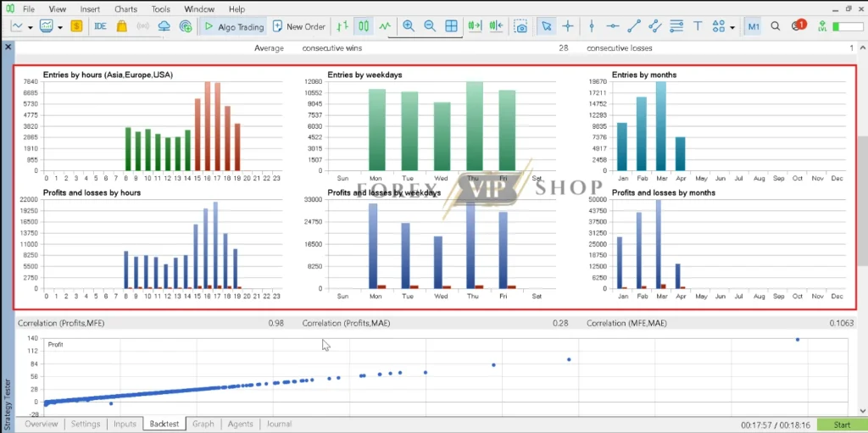The height and width of the screenshot is (433, 868).
Task: Switch to the Inputs tab
Action: [125, 424]
